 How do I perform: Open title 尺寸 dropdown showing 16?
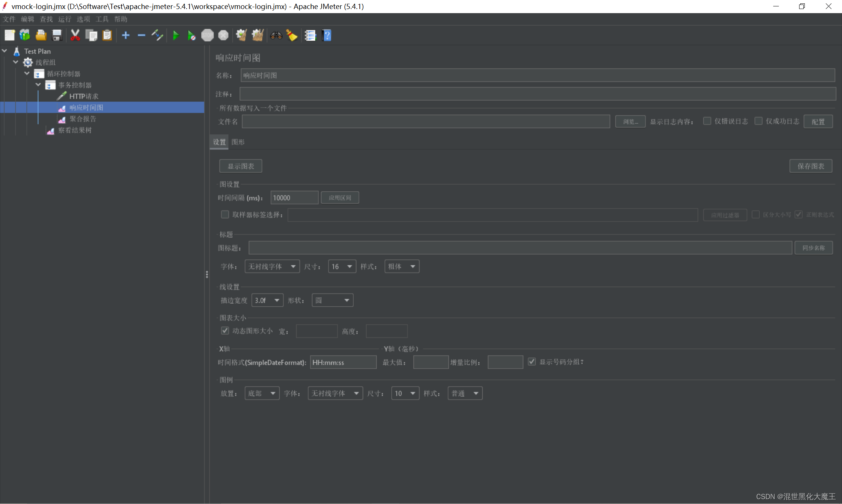pyautogui.click(x=342, y=266)
